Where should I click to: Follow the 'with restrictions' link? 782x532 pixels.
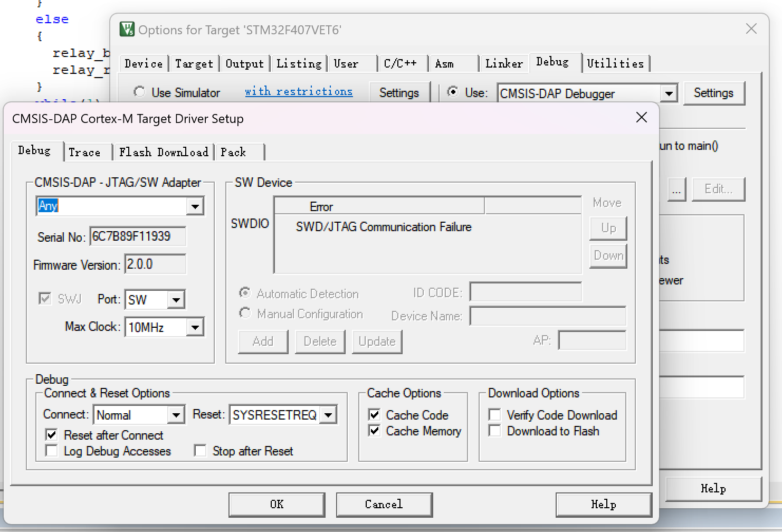click(x=299, y=91)
